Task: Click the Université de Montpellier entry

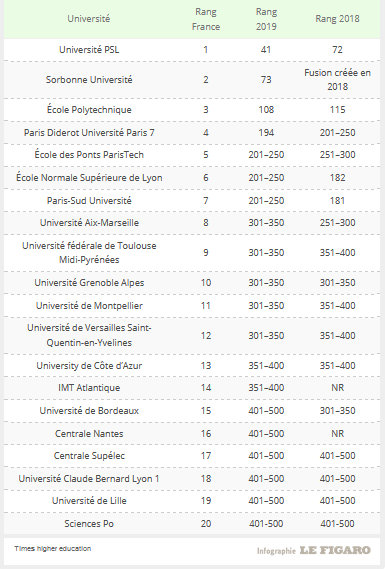Action: [x=89, y=306]
